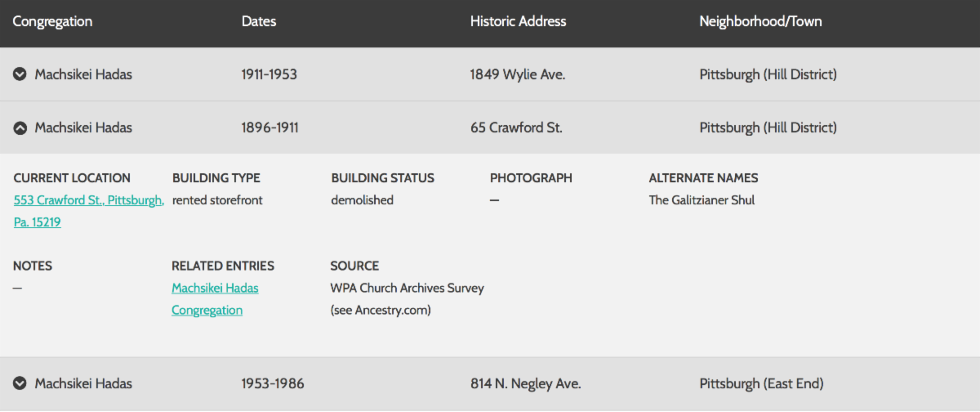Click the Dates column header
The width and height of the screenshot is (980, 412).
point(259,21)
